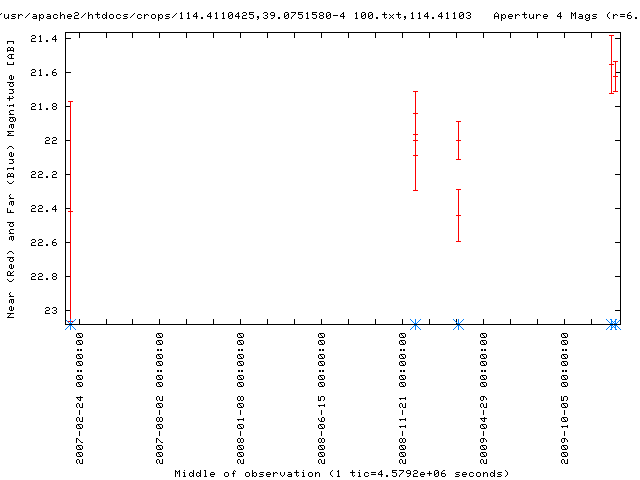Click the 2009-10-05 00:00:00 date label
Viewport: 640px width, 480px height.
tap(564, 398)
